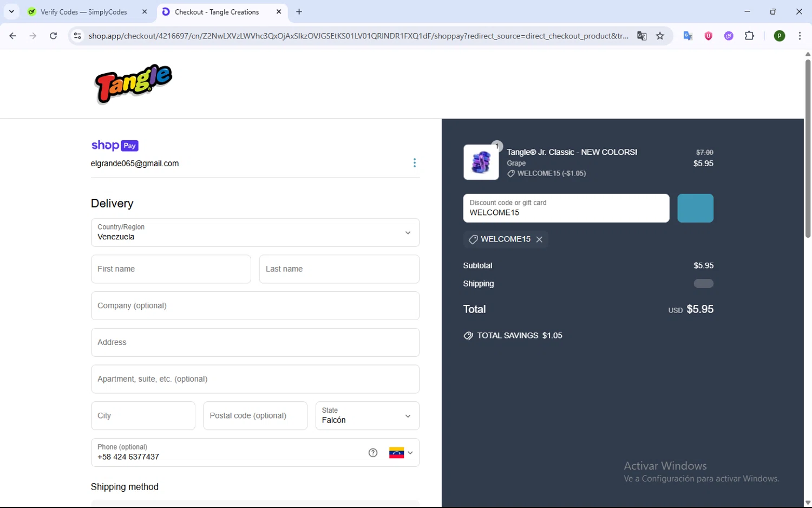Viewport: 812px width, 508px height.
Task: Click the First name field
Action: [x=171, y=269]
